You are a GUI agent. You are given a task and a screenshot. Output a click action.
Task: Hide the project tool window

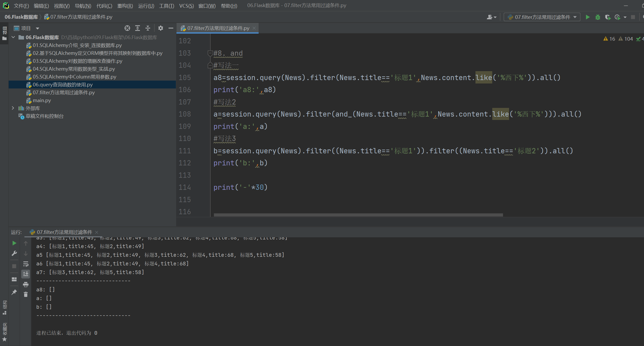171,28
